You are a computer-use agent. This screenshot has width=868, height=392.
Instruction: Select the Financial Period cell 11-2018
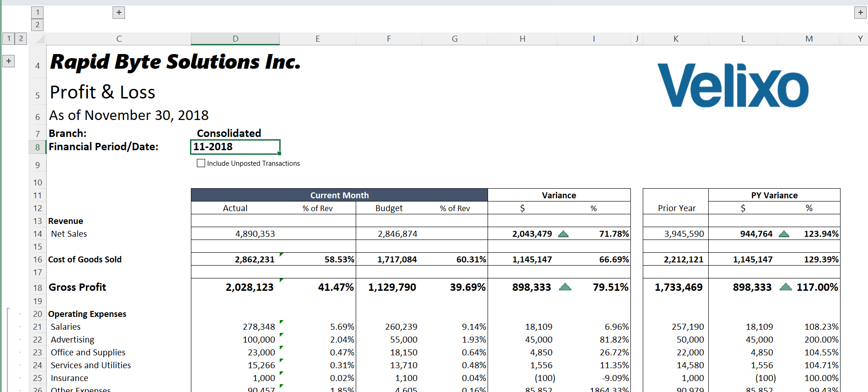click(x=235, y=147)
